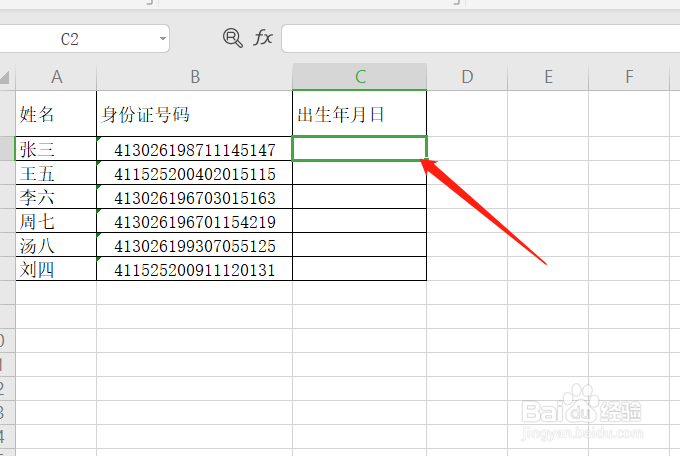The image size is (680, 456).
Task: Select the cell containing 王五
Action: (56, 173)
